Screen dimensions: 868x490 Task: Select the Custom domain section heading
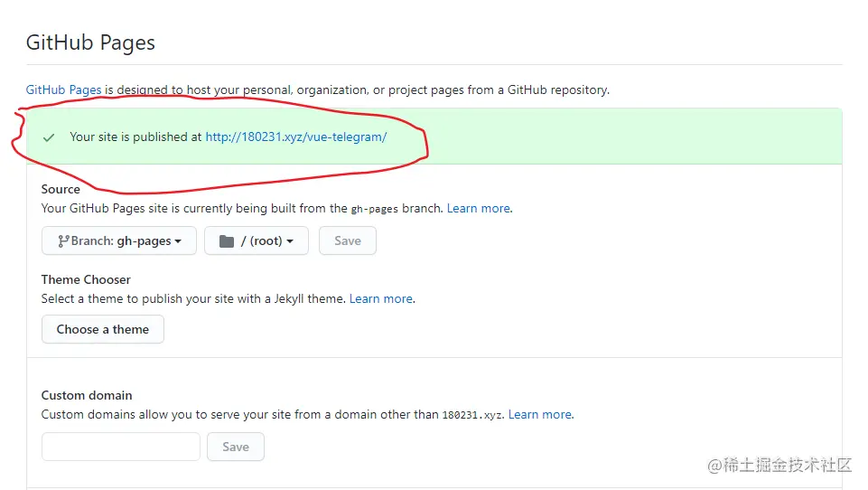pos(87,395)
